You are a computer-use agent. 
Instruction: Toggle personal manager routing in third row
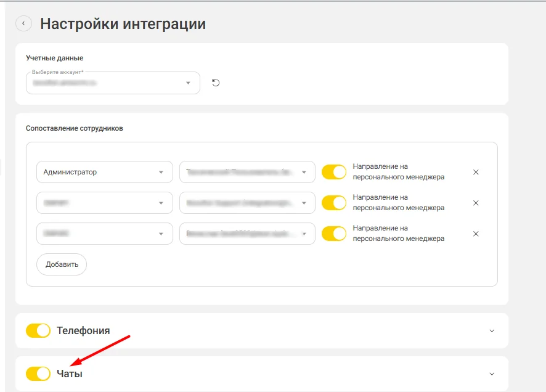click(x=334, y=234)
